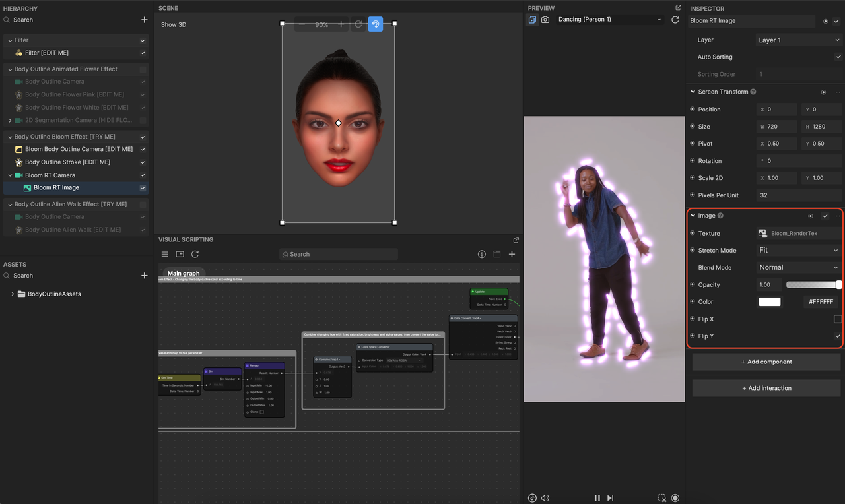The height and width of the screenshot is (504, 845).
Task: Open the Blend Mode dropdown
Action: pos(799,268)
